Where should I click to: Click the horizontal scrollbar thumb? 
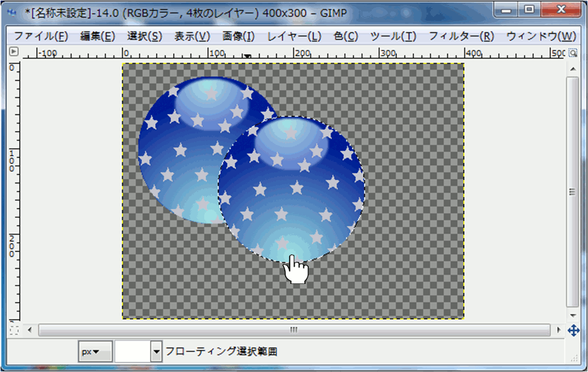(x=294, y=330)
